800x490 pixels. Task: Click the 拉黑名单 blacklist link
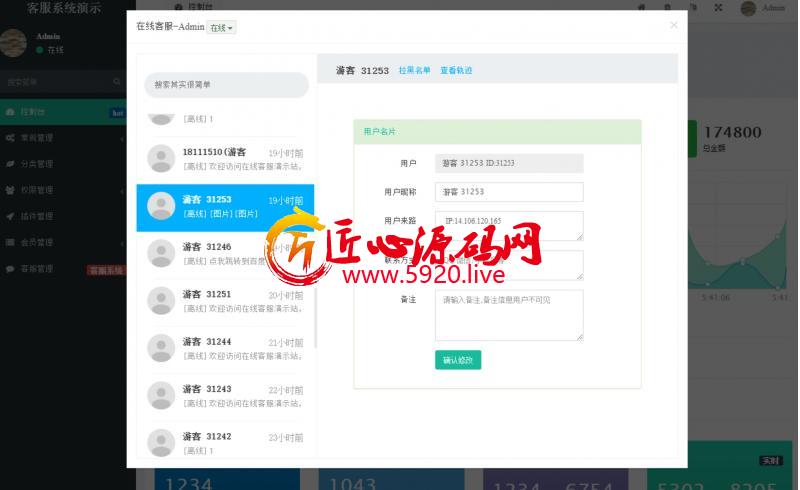(414, 70)
